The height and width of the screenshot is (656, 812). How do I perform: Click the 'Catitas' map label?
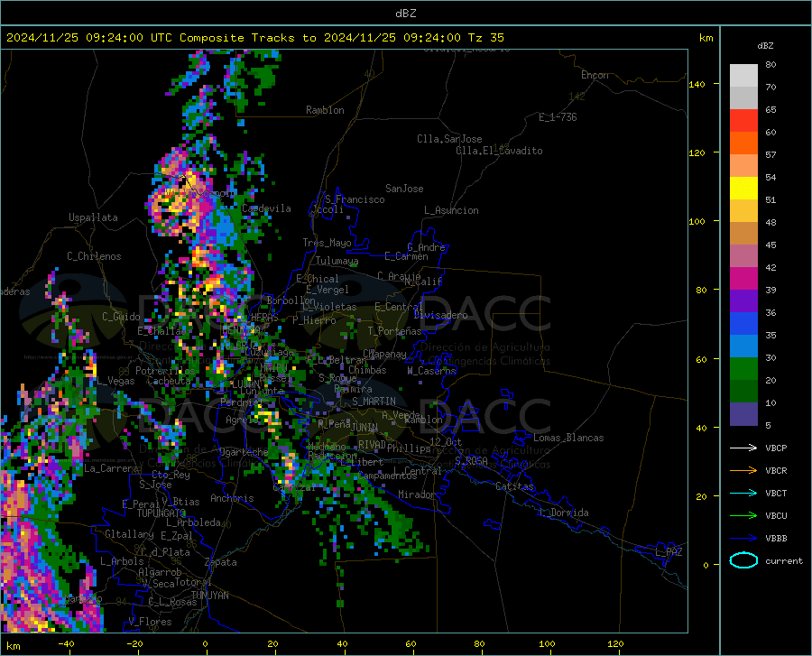514,486
